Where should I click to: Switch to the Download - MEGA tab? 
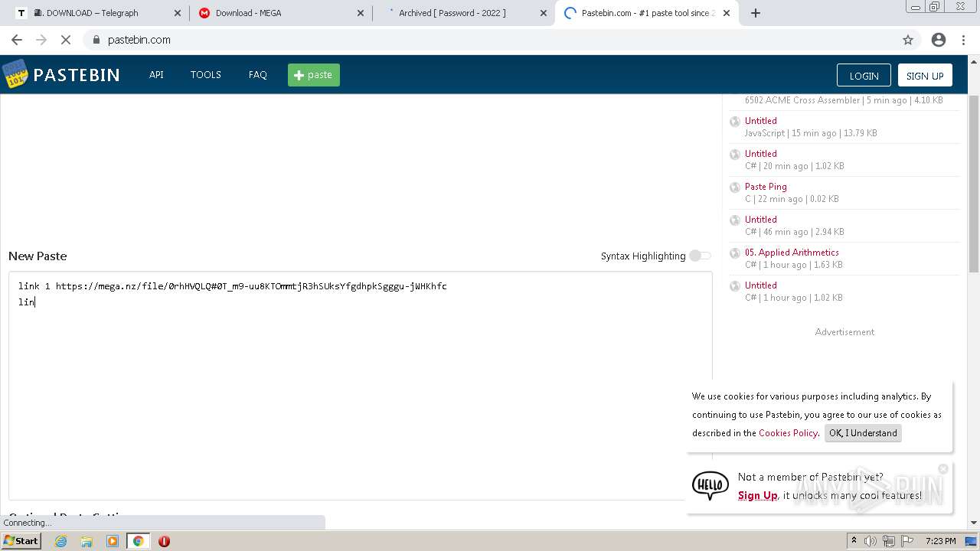coord(279,13)
